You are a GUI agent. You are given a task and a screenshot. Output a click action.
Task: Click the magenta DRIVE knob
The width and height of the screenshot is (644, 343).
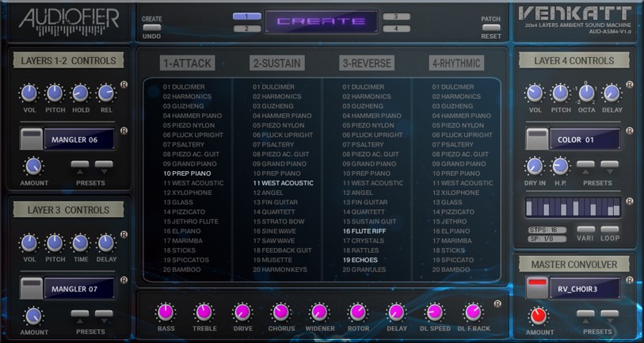coord(242,313)
